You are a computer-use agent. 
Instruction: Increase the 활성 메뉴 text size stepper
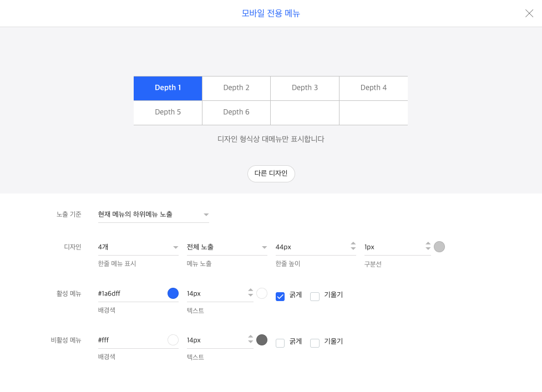point(251,290)
